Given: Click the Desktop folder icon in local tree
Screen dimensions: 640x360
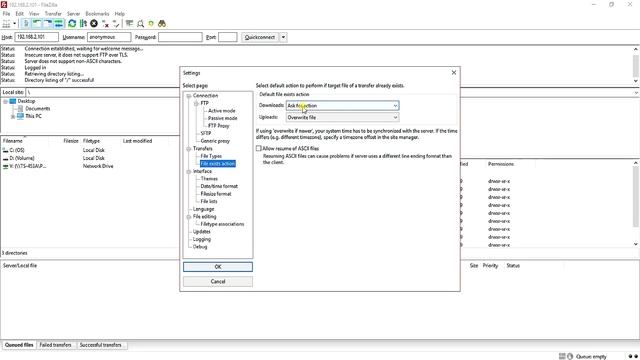Looking at the screenshot, I should [13, 101].
